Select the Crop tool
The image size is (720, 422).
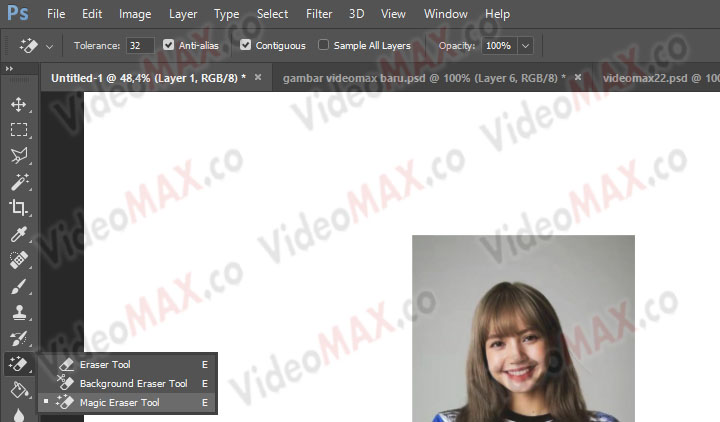[x=19, y=208]
